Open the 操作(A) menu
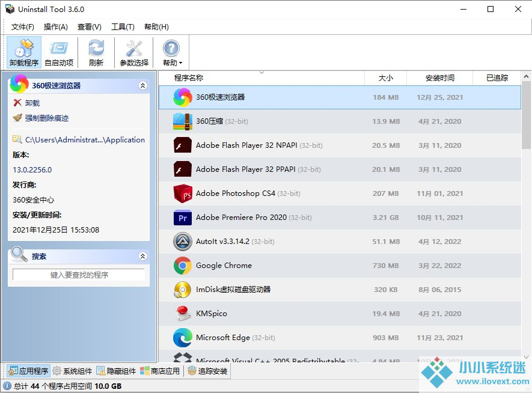Image resolution: width=532 pixels, height=393 pixels. click(x=56, y=27)
